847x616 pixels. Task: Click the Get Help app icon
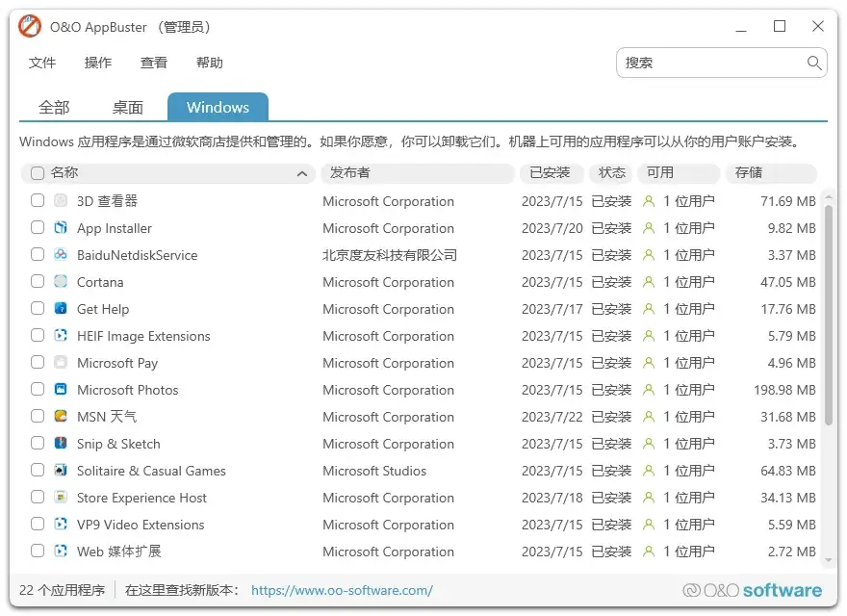coord(61,309)
